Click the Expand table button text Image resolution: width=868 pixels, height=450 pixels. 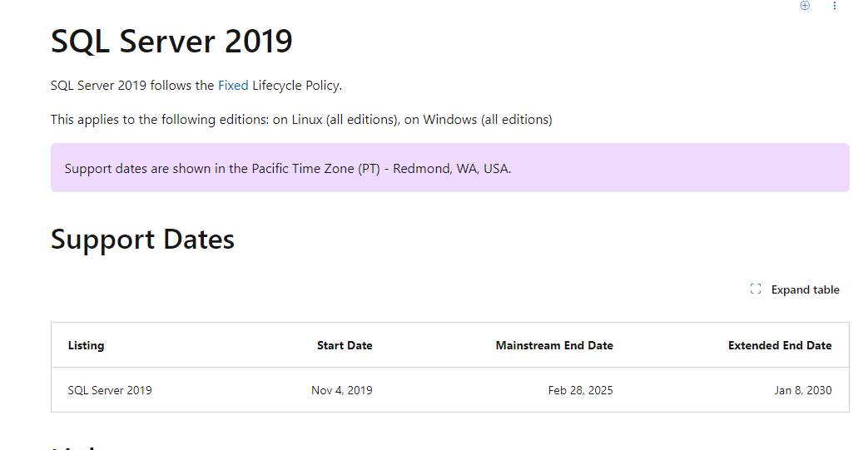(x=805, y=289)
